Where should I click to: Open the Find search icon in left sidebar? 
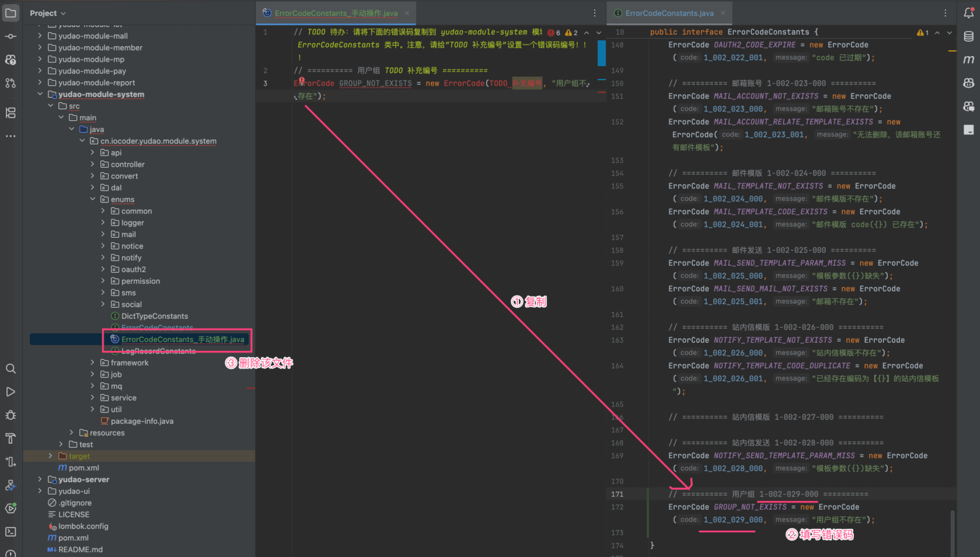[x=11, y=368]
